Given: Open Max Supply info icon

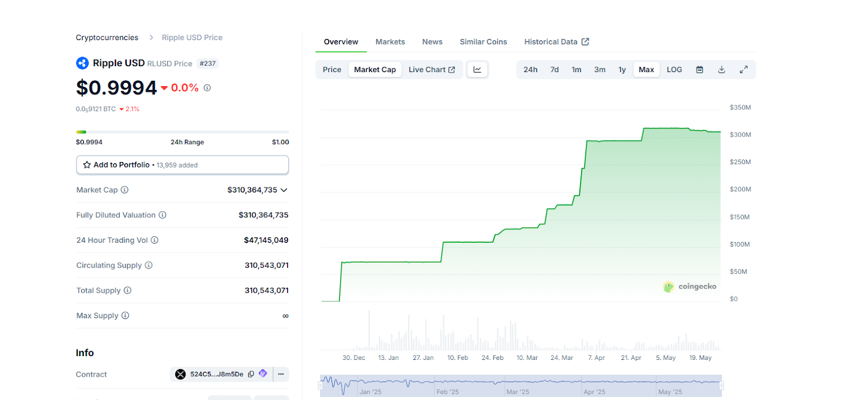Looking at the screenshot, I should 125,315.
